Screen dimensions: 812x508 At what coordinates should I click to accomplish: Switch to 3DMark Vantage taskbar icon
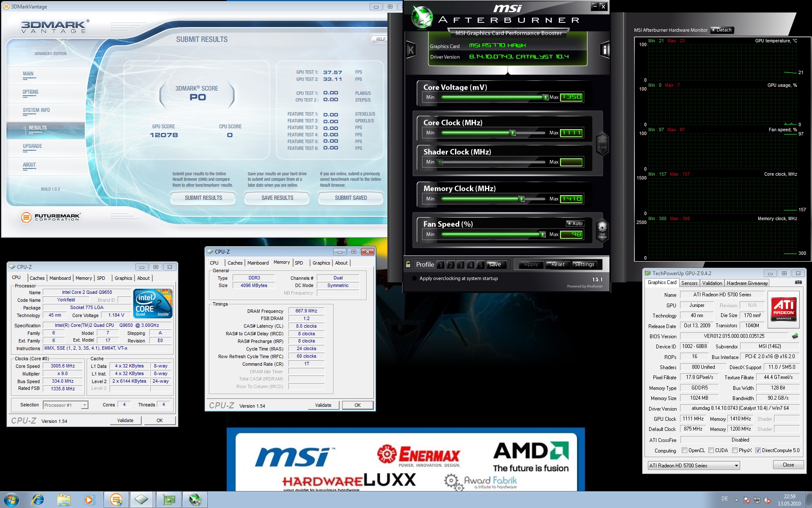click(116, 500)
